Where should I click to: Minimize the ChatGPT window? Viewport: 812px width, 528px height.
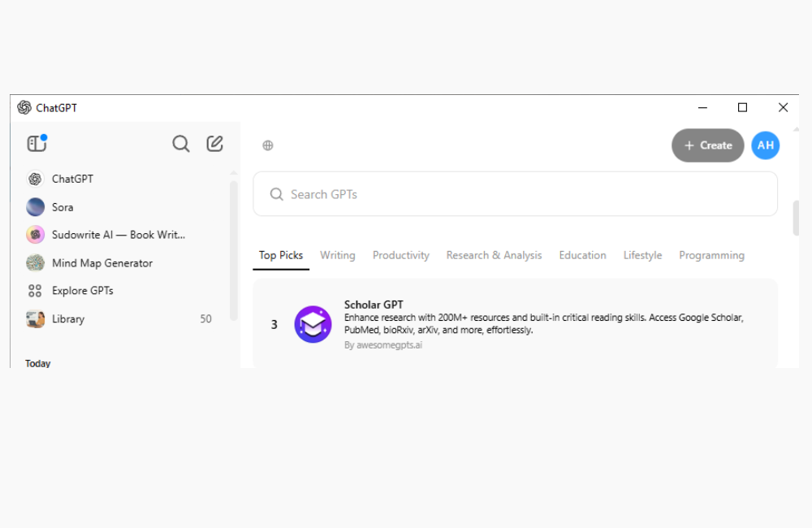click(x=702, y=108)
